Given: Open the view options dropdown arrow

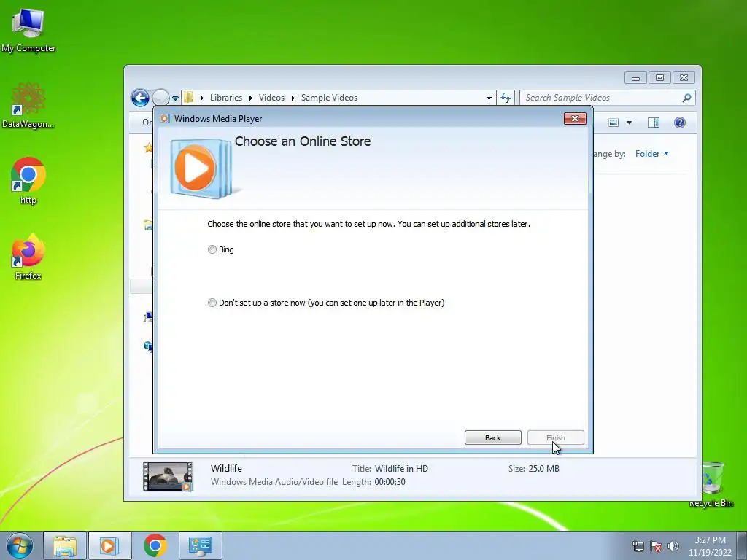Looking at the screenshot, I should point(629,122).
